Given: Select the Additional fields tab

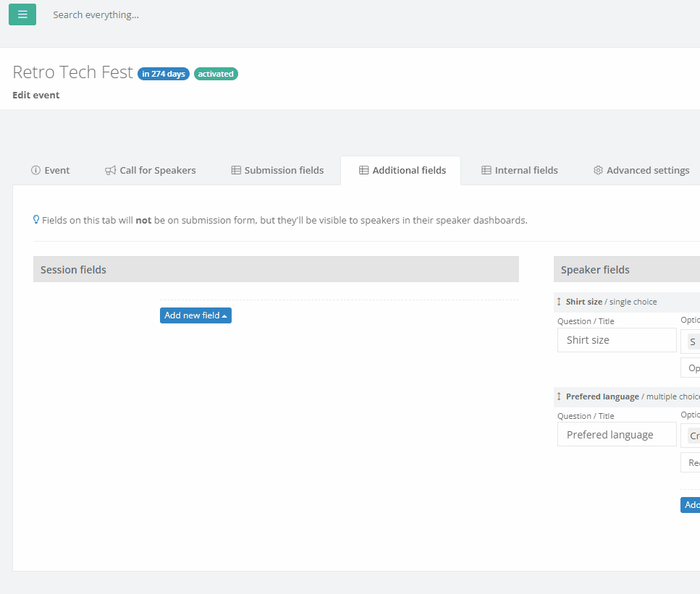Looking at the screenshot, I should [402, 171].
